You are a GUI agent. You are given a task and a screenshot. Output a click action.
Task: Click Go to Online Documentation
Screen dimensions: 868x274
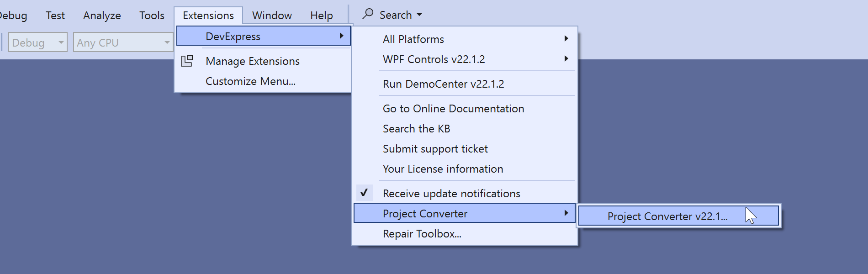pyautogui.click(x=453, y=109)
